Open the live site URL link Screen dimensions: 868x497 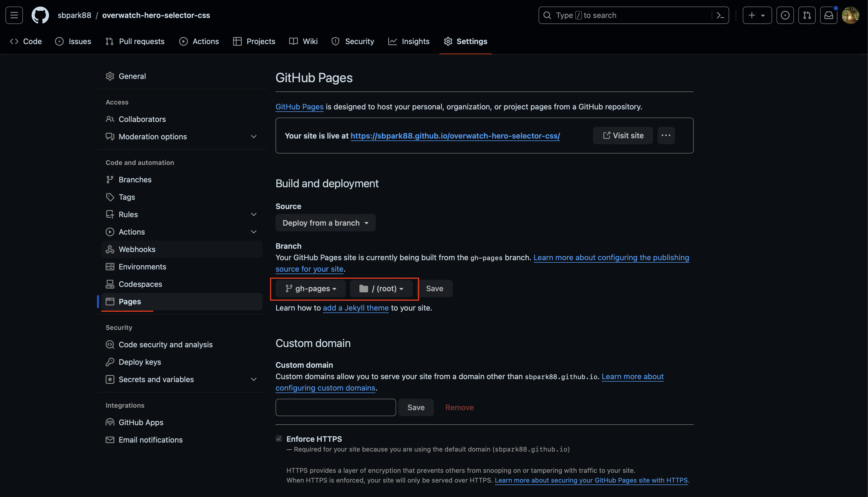(455, 136)
